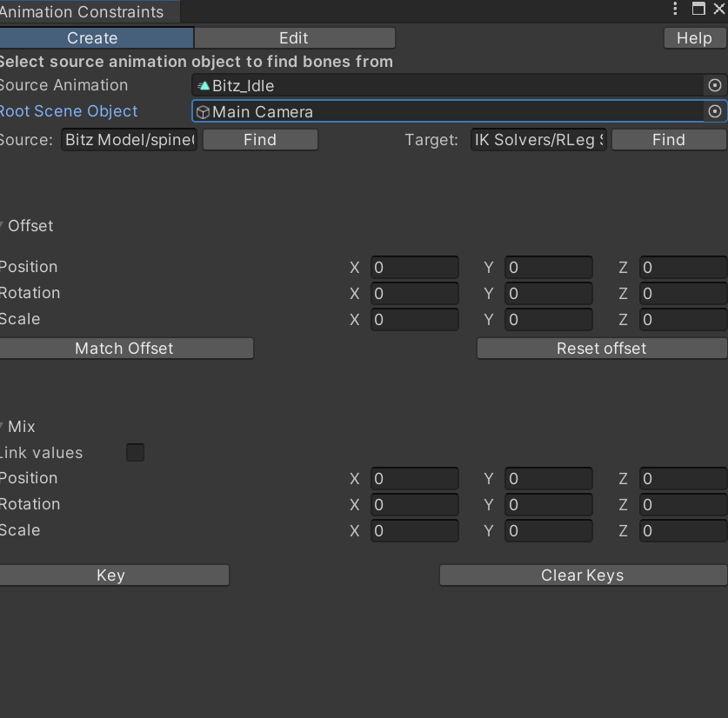Collapse the Offset section foldout
The width and height of the screenshot is (728, 718).
pyautogui.click(x=2, y=225)
